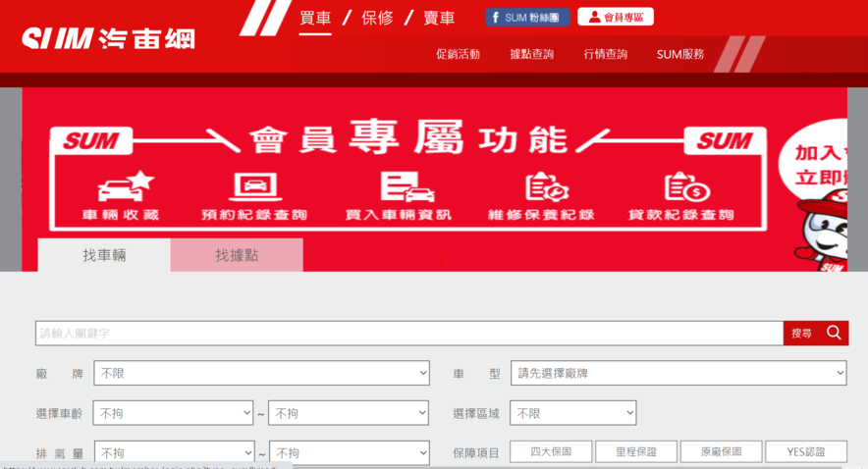The height and width of the screenshot is (469, 868).
Task: Switch to the 找據點 tab
Action: pos(237,255)
